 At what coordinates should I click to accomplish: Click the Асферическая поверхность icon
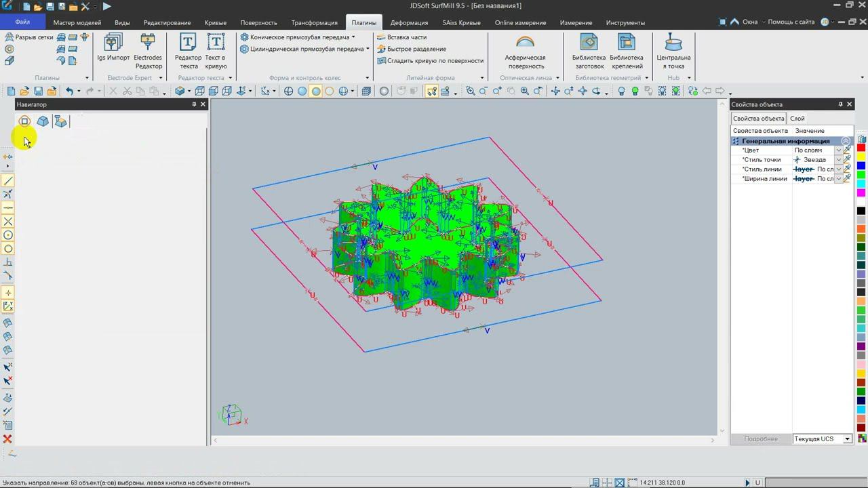click(x=525, y=50)
